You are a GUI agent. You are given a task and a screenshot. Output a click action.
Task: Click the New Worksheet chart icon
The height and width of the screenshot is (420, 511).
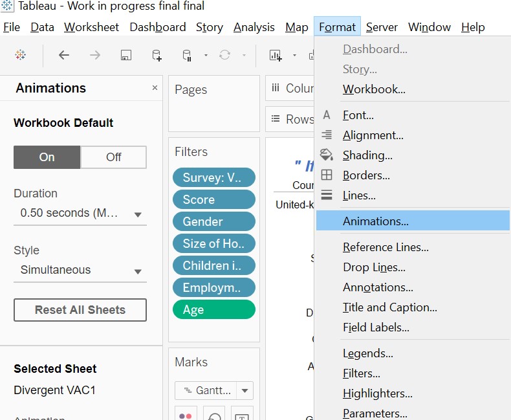pyautogui.click(x=276, y=55)
